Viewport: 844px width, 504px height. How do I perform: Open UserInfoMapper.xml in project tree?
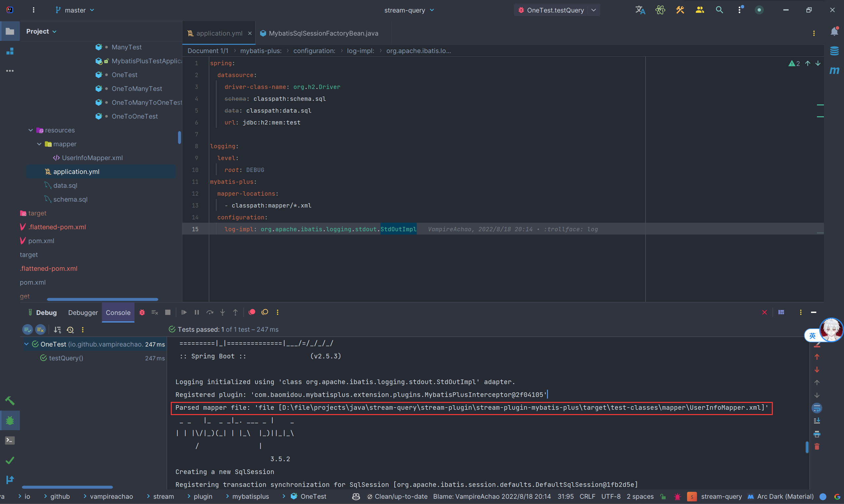point(92,158)
